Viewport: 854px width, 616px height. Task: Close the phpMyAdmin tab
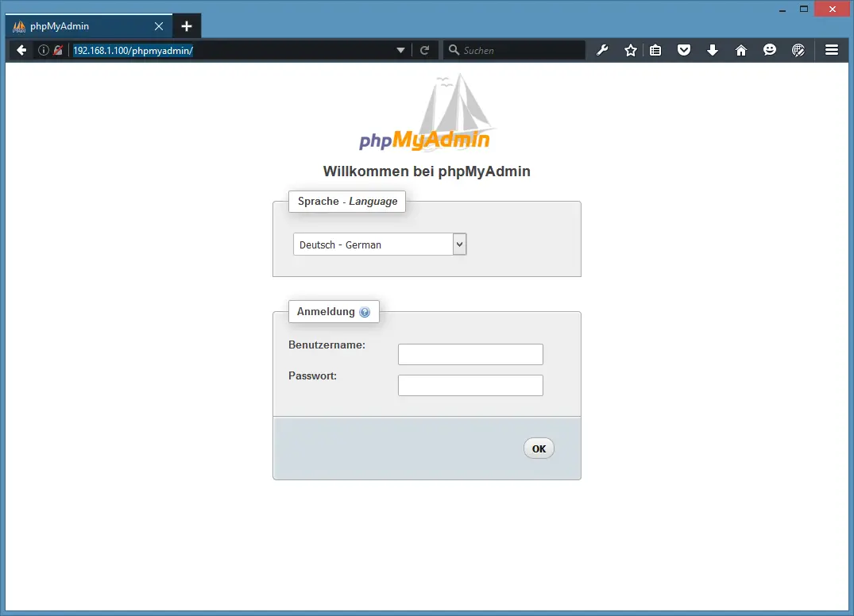[x=159, y=26]
